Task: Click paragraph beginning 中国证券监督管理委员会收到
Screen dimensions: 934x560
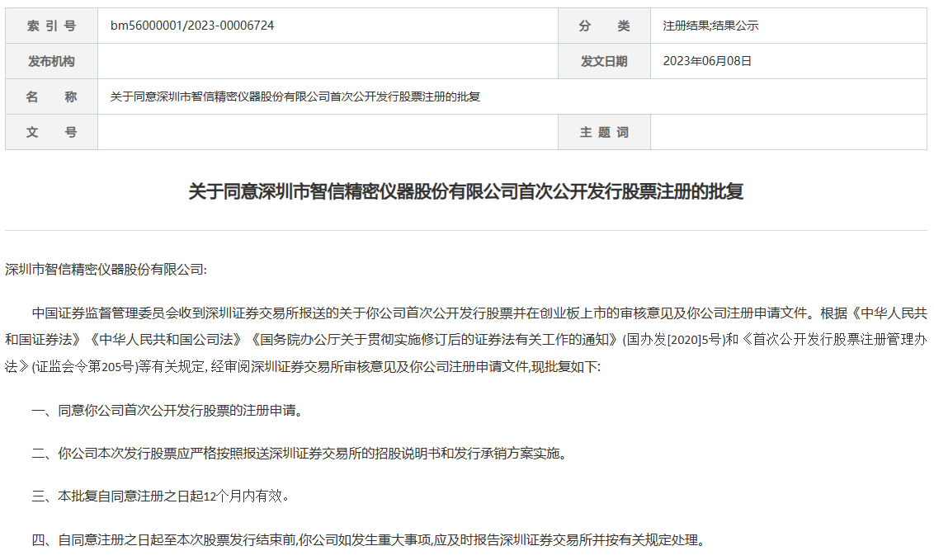Action: click(466, 340)
